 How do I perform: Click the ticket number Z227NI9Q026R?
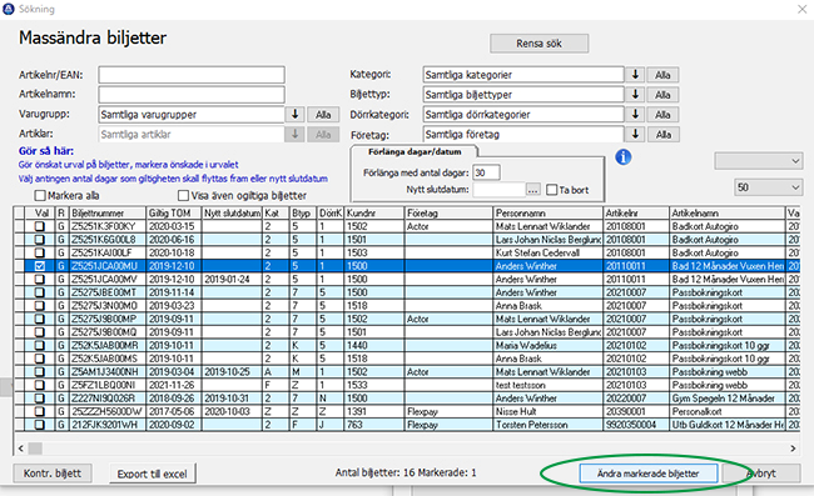[x=107, y=398]
